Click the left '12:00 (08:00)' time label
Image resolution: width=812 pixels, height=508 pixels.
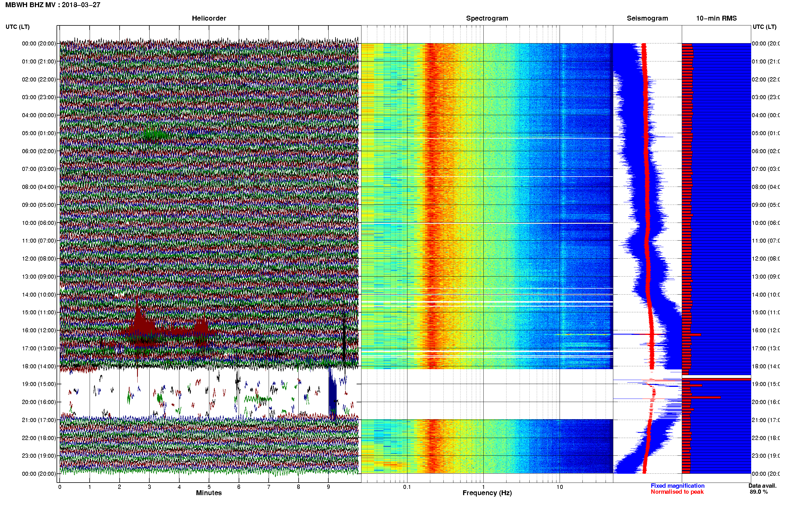(x=39, y=259)
